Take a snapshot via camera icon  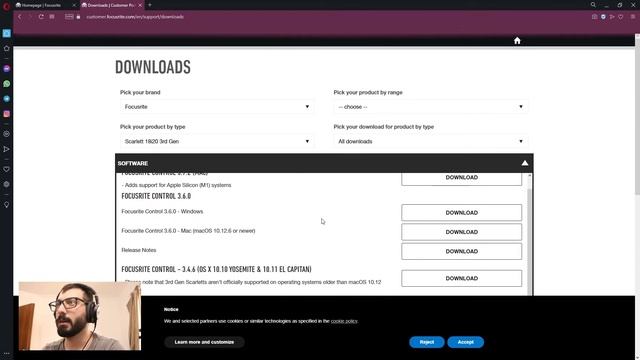coord(594,17)
